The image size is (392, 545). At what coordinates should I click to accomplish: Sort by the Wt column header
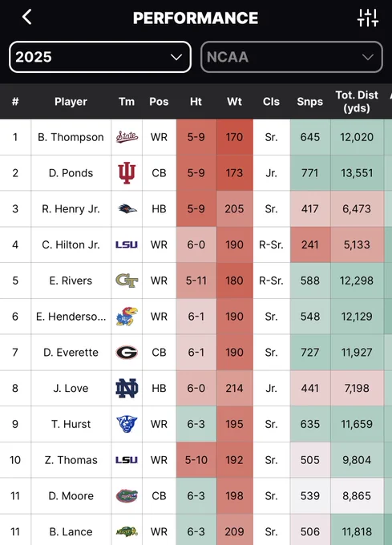coord(234,102)
